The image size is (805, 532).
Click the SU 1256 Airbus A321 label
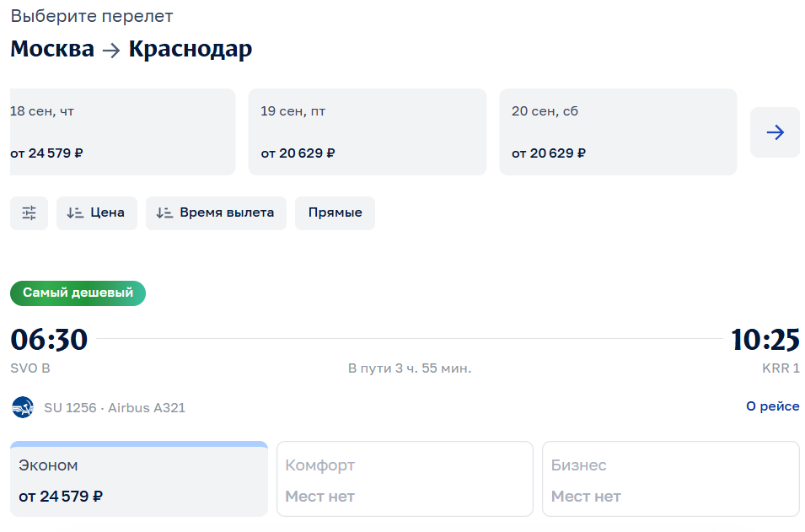click(x=115, y=408)
